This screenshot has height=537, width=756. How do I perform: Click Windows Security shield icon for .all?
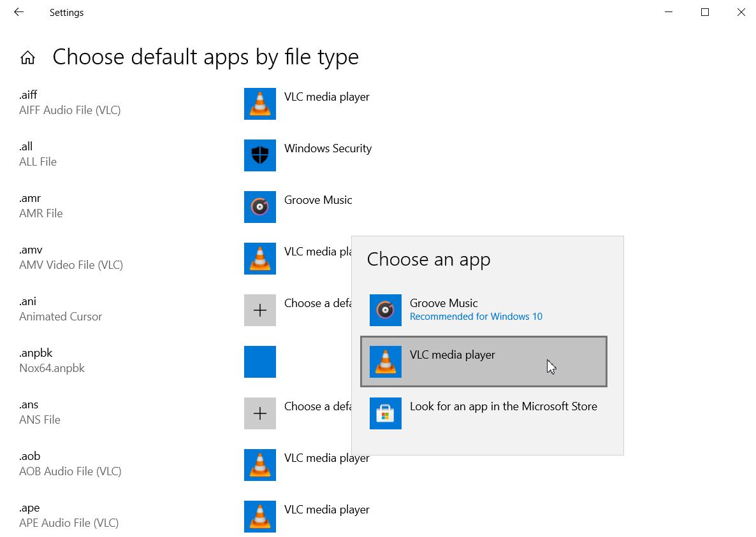260,155
